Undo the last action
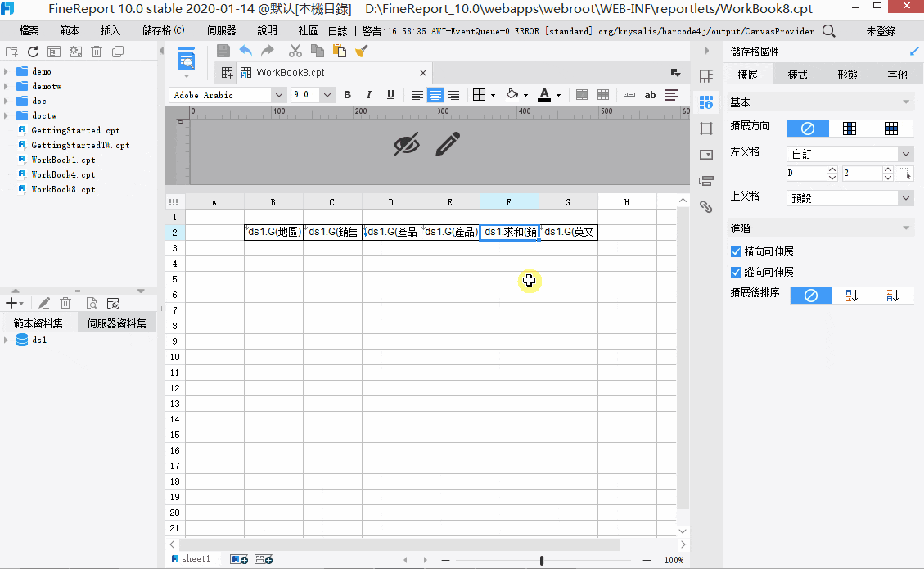Image resolution: width=924 pixels, height=569 pixels. 246,52
